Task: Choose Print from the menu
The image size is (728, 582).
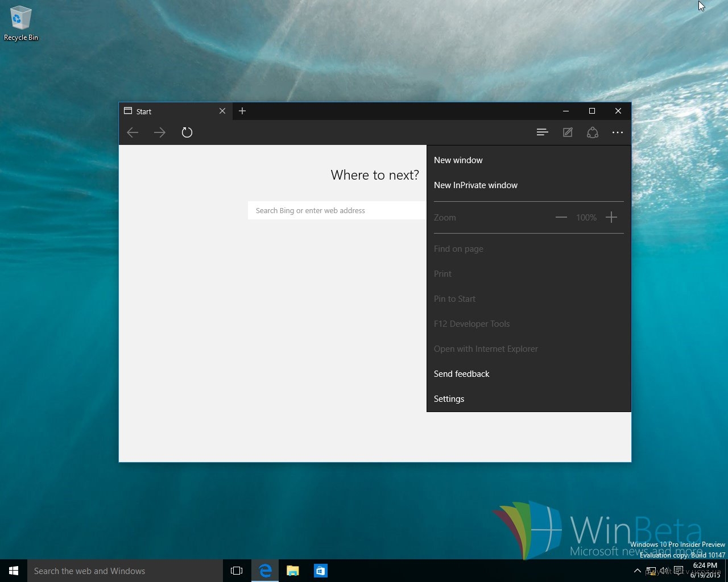Action: coord(529,274)
